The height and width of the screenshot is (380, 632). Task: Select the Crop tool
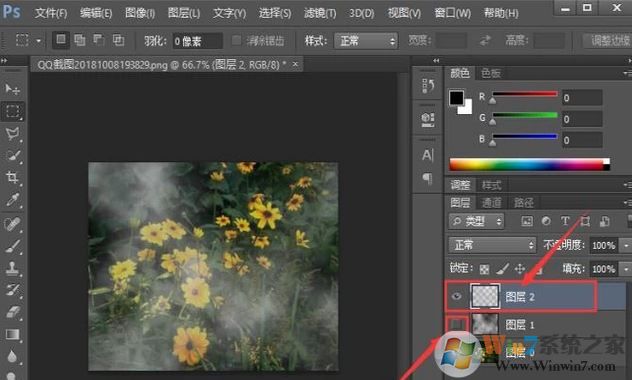tap(12, 177)
